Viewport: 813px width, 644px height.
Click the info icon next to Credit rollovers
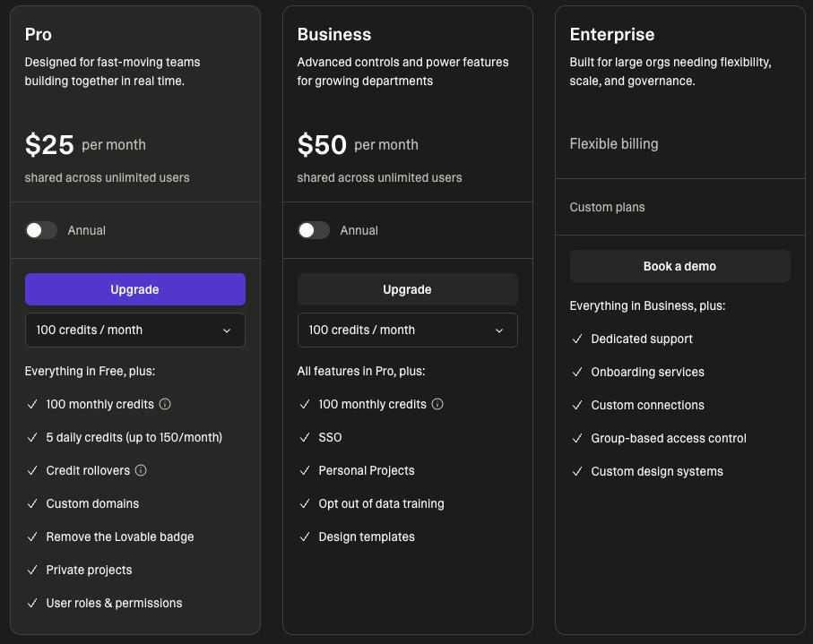coord(141,470)
